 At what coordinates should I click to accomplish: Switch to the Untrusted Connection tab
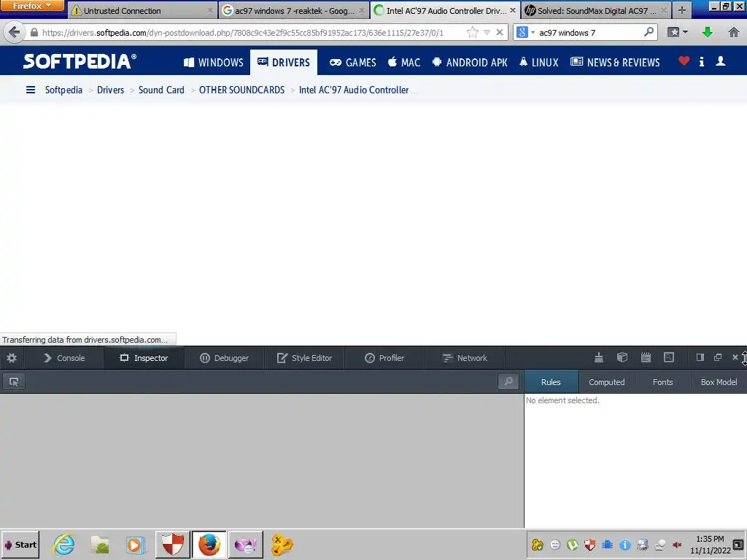(142, 10)
